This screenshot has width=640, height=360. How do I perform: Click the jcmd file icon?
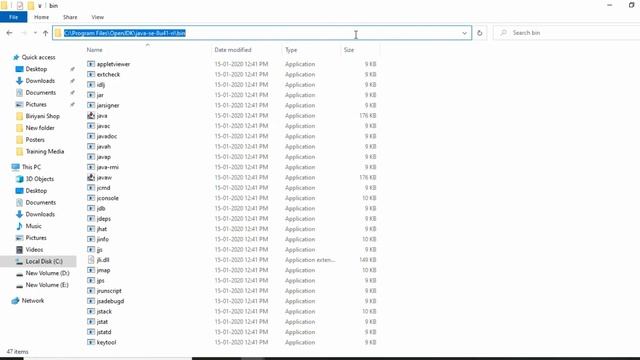(x=91, y=188)
